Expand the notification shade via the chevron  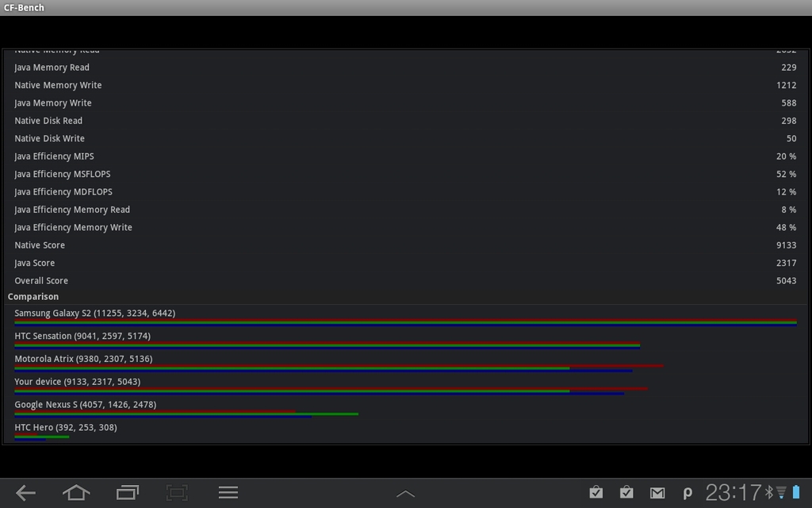pyautogui.click(x=405, y=492)
